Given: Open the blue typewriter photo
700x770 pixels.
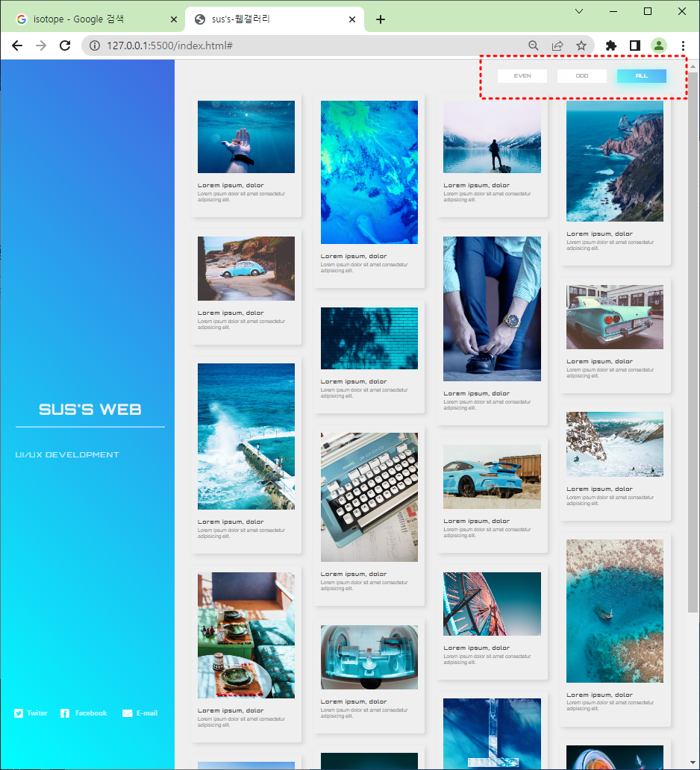Looking at the screenshot, I should (369, 497).
